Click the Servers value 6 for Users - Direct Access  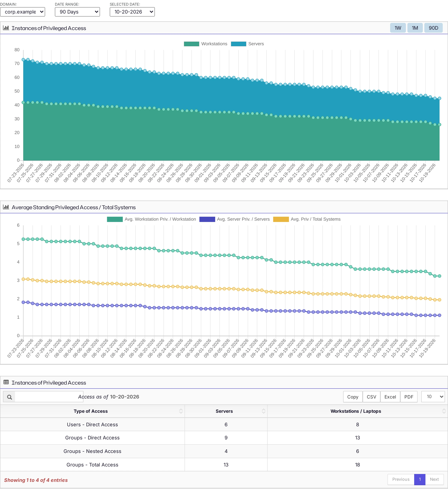(x=226, y=424)
